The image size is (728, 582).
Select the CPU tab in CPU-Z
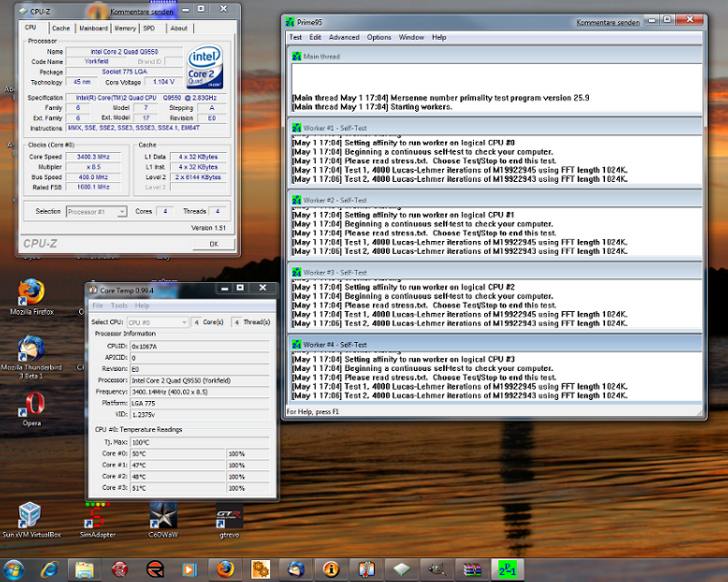[x=31, y=27]
